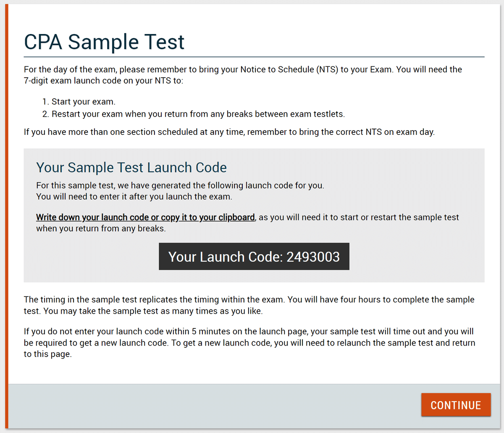Click the 'when you return from any breaks' text
Viewport: 504px width, 433px height.
pyautogui.click(x=101, y=228)
